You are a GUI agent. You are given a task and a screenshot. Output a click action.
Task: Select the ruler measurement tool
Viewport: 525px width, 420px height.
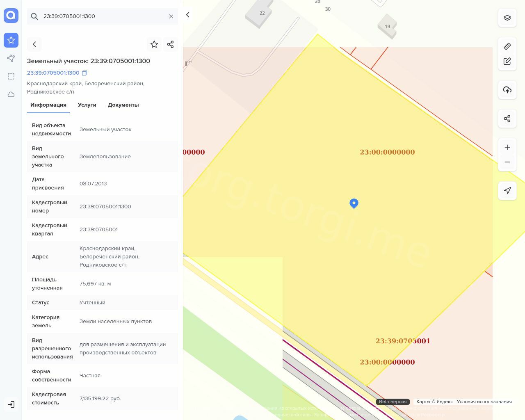507,46
